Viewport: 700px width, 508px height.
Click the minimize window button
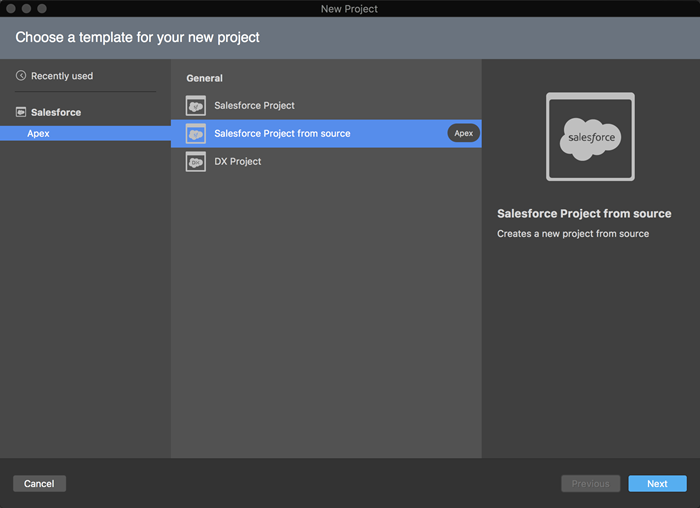26,8
